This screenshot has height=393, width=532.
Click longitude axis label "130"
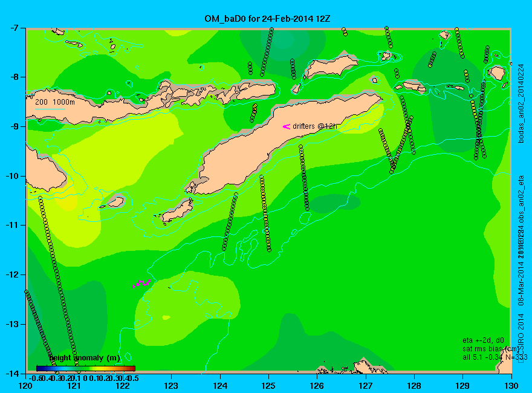[511, 386]
